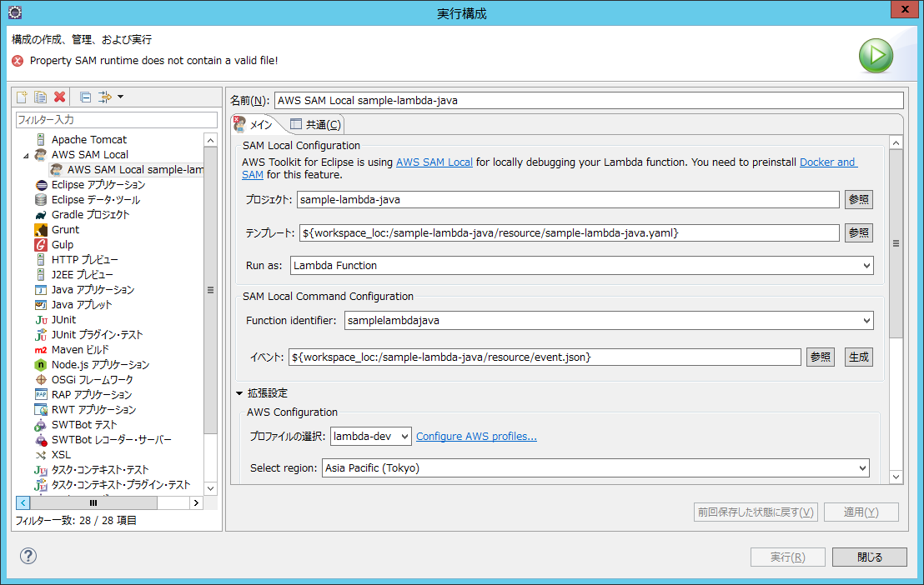Collapse all configuration tree items
Screen dimensions: 924x585
[85, 97]
